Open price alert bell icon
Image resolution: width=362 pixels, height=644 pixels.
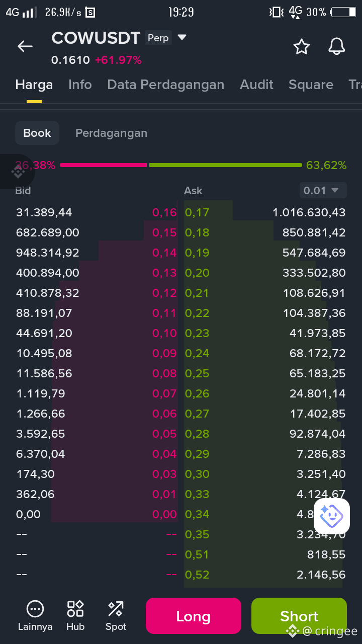(336, 46)
